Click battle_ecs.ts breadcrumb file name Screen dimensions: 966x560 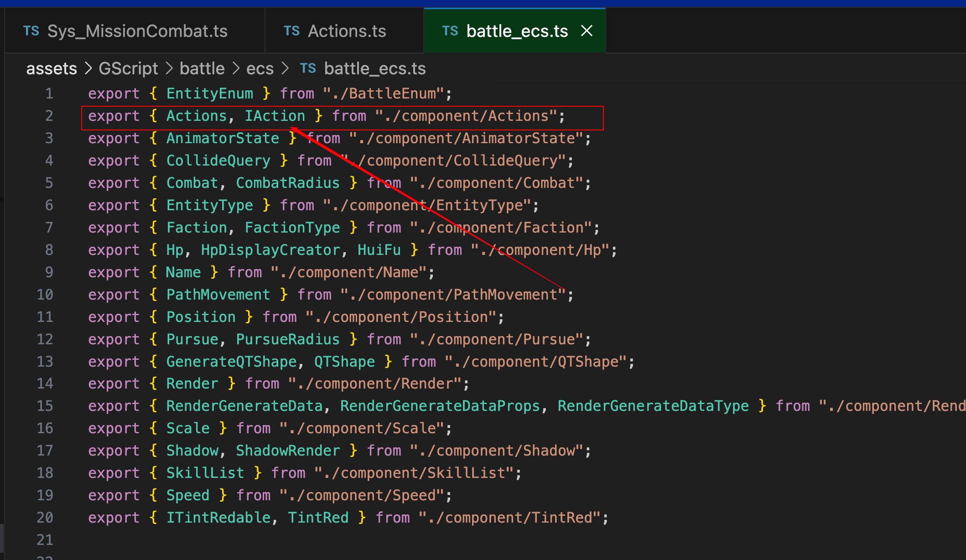pyautogui.click(x=374, y=68)
